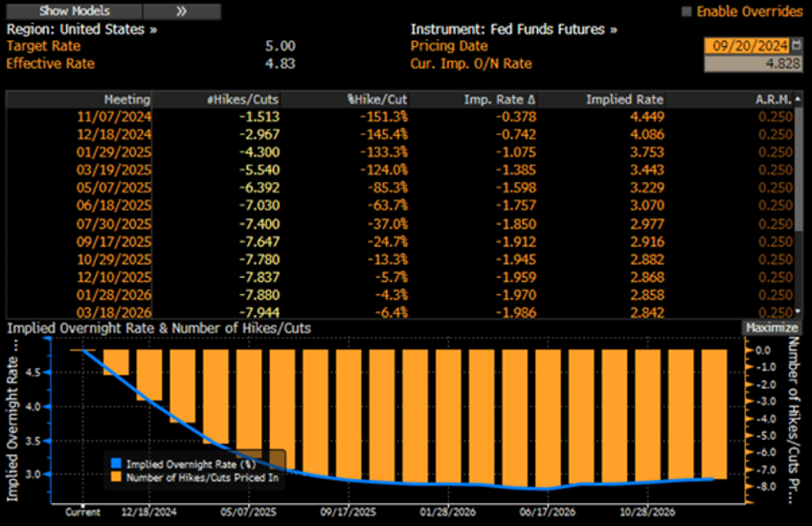Click the Effective Rate value 4.83
The image size is (812, 526).
click(281, 64)
